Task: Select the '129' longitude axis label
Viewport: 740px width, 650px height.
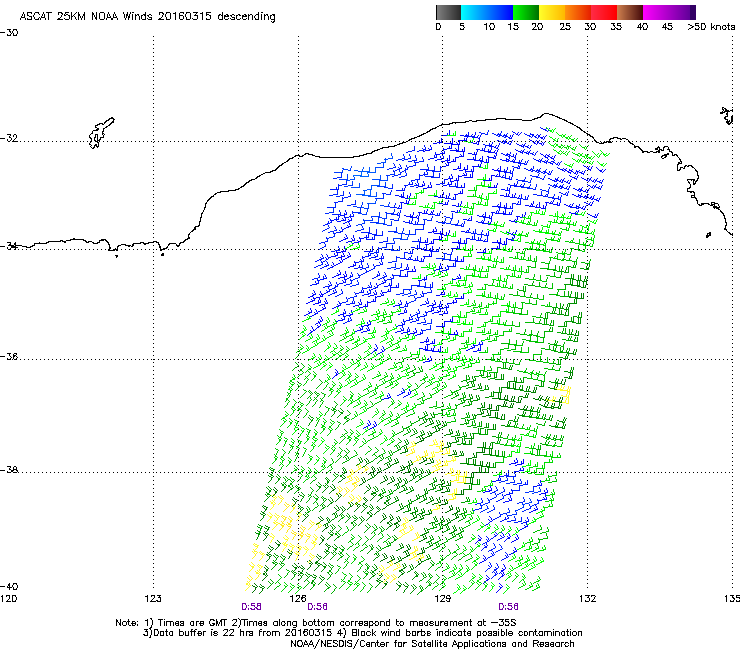Action: (x=442, y=599)
